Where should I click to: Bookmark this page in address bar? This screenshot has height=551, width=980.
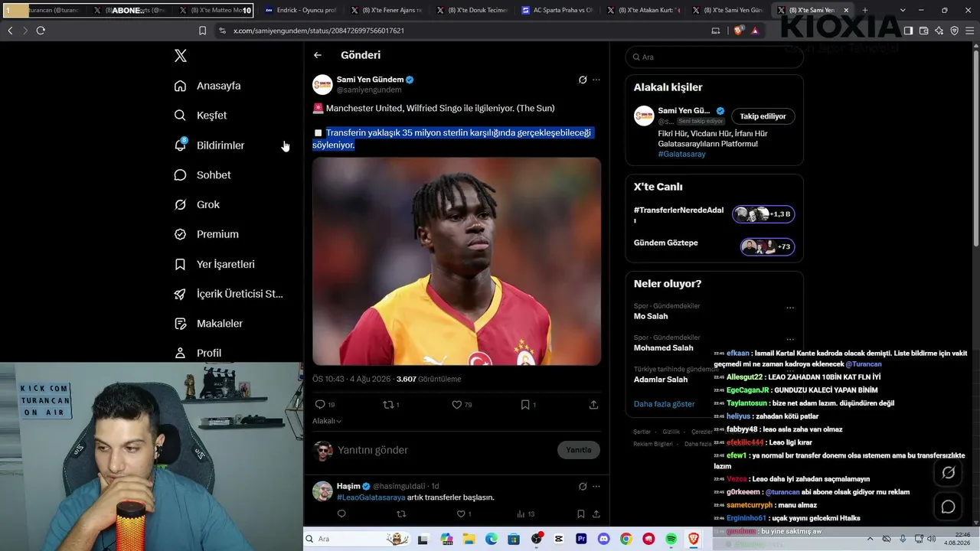202,31
